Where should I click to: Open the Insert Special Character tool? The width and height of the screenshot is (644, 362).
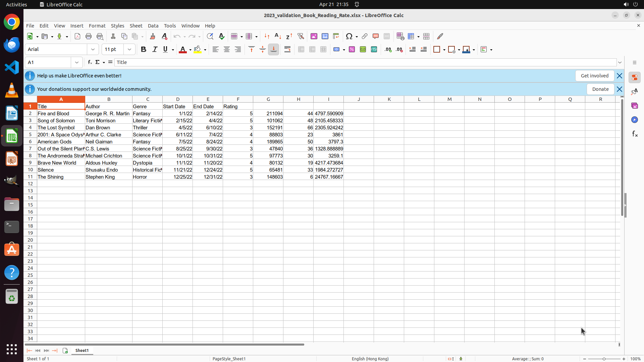click(x=349, y=36)
